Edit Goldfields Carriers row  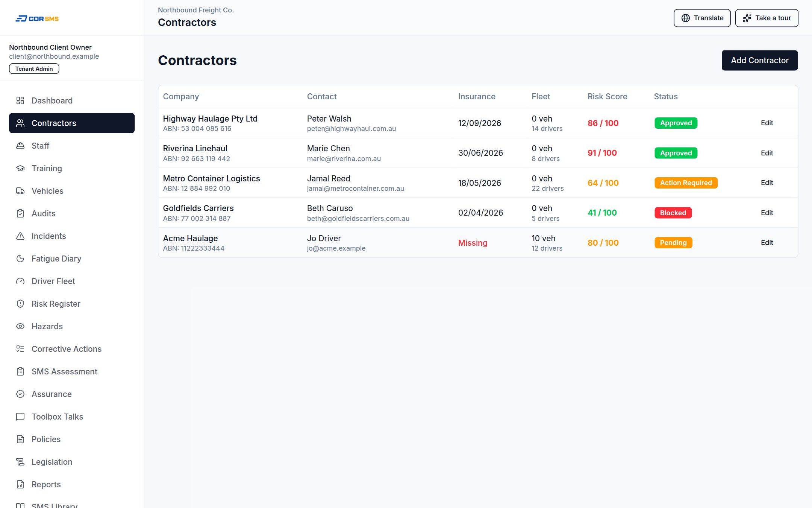pos(767,213)
